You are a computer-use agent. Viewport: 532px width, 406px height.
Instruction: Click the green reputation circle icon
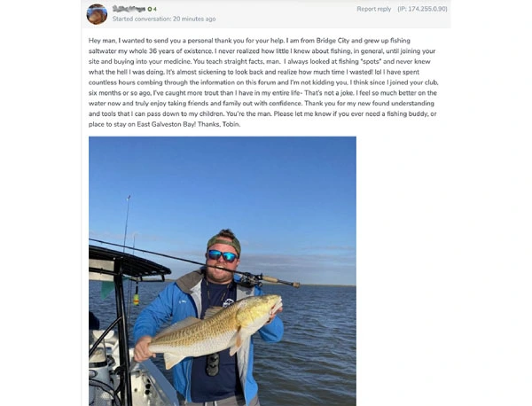coord(149,9)
